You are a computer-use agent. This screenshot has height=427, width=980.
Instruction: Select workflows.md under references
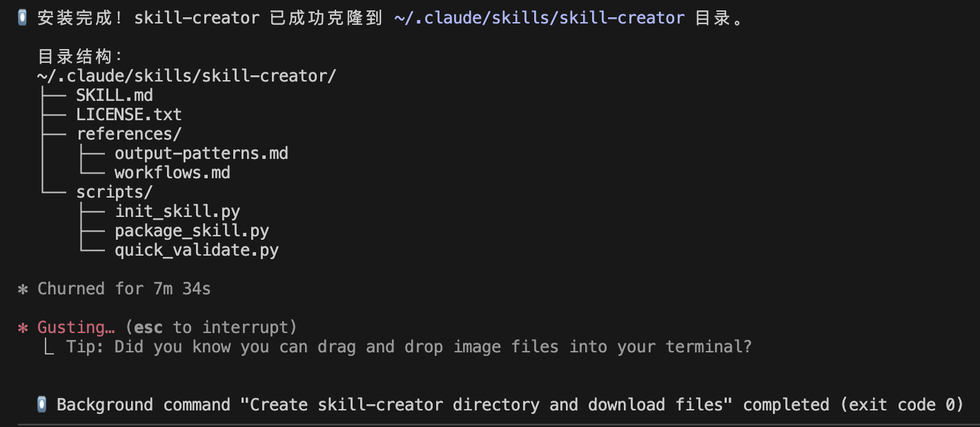173,173
